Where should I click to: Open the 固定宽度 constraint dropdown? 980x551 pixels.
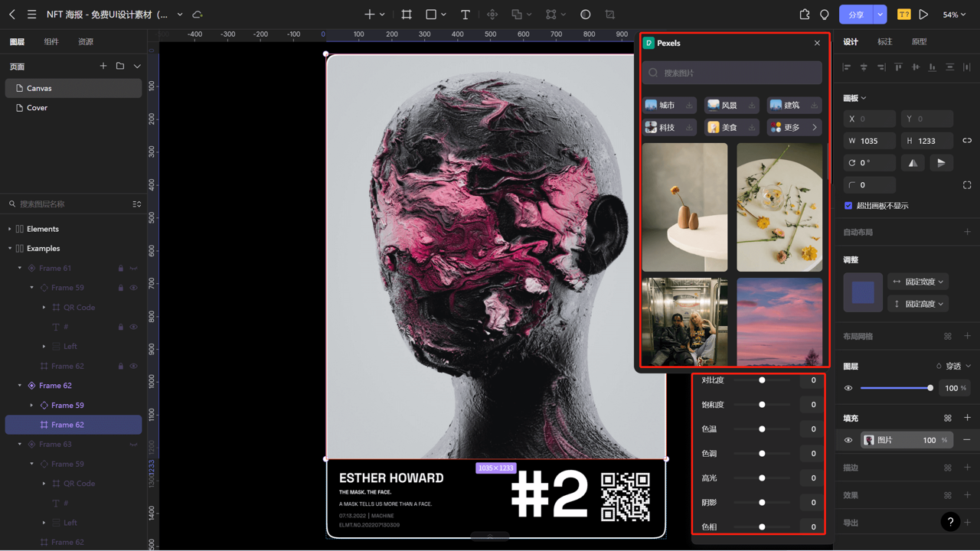point(918,282)
